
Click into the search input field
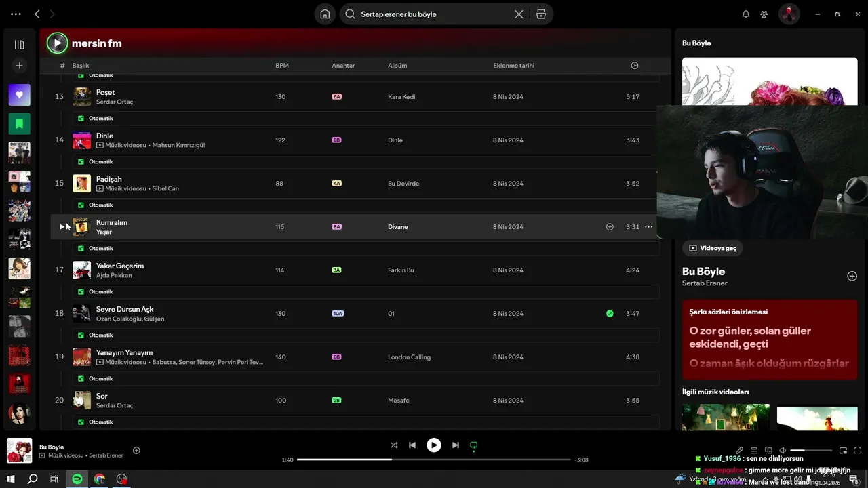(x=434, y=14)
